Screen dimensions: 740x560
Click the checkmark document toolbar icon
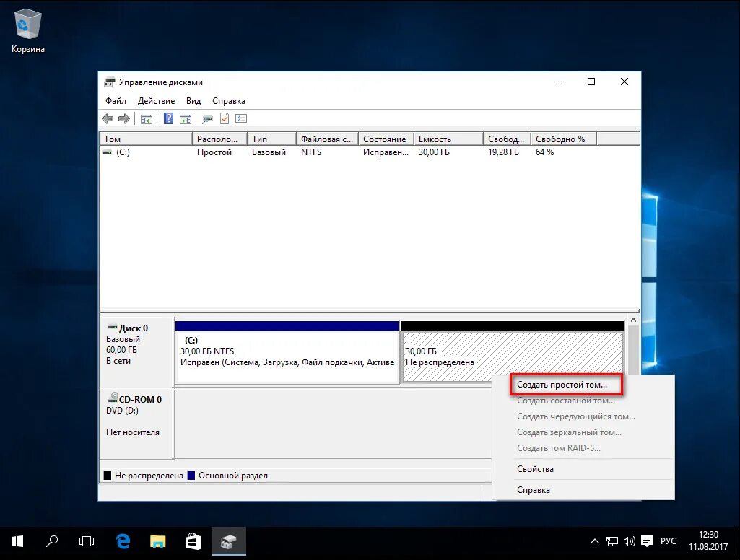click(225, 119)
